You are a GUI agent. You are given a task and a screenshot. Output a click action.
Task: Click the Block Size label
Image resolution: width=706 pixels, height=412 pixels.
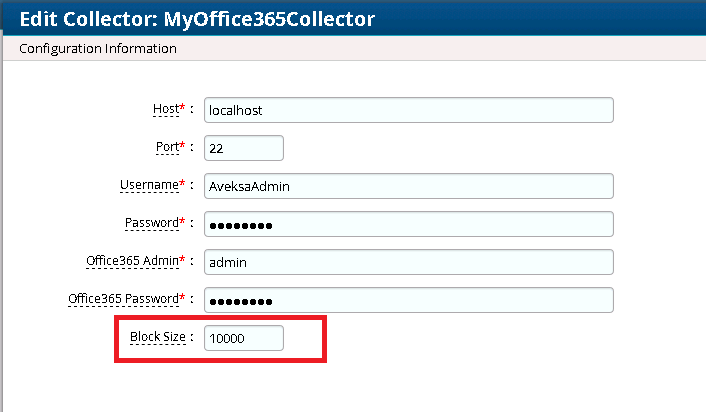pyautogui.click(x=156, y=336)
